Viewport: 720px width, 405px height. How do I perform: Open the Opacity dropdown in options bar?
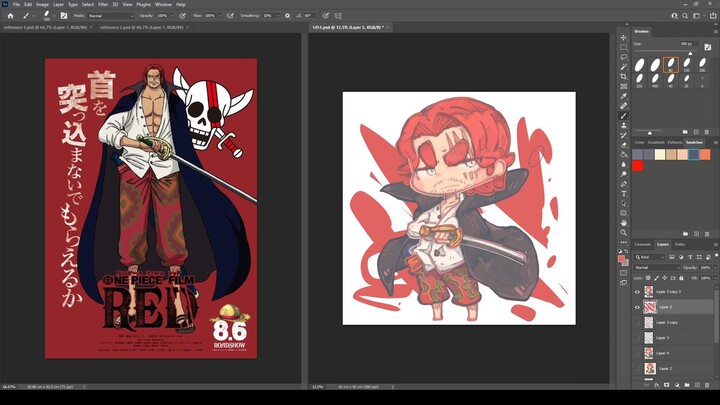click(x=172, y=16)
